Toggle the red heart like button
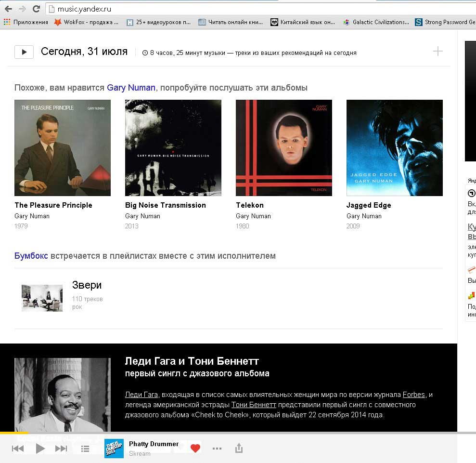Viewport: 476px width, 463px height. [195, 448]
